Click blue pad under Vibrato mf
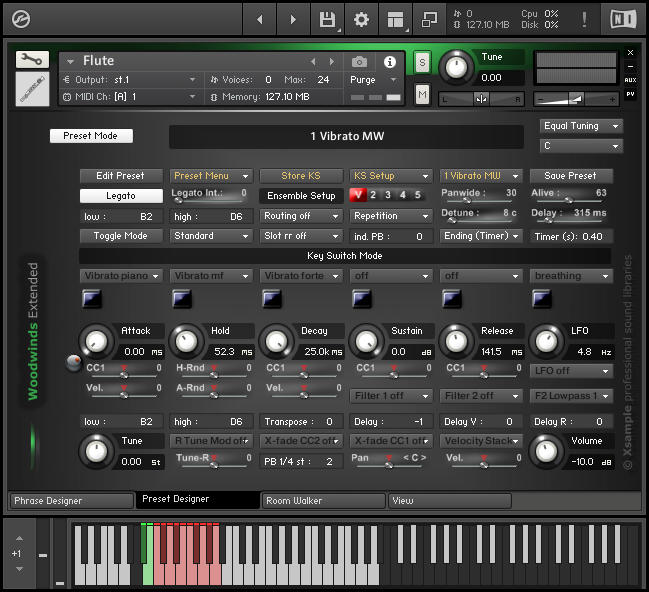The image size is (649, 592). click(x=182, y=298)
